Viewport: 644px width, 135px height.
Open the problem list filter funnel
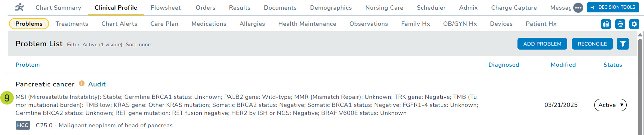click(623, 44)
